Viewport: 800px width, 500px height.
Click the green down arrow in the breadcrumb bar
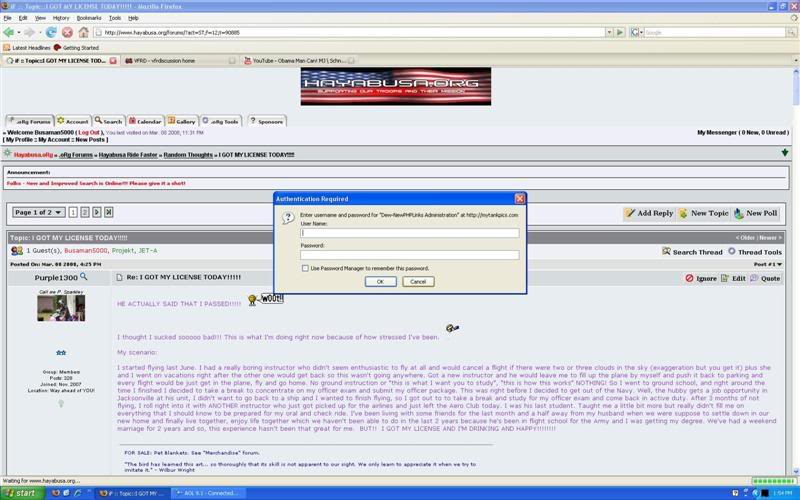[785, 153]
